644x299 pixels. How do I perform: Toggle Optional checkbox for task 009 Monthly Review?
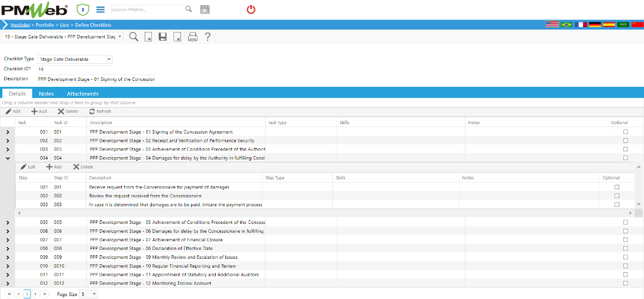click(x=626, y=257)
